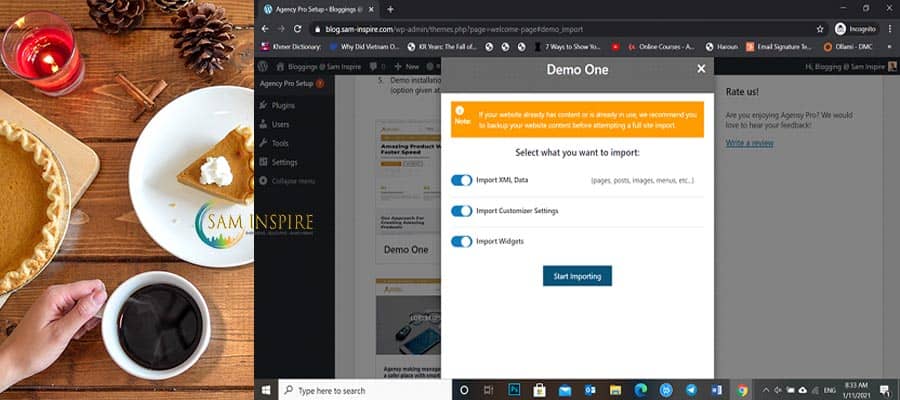Screen dimensions: 900x400
Task: Click the Type here to search box
Action: click(x=365, y=390)
